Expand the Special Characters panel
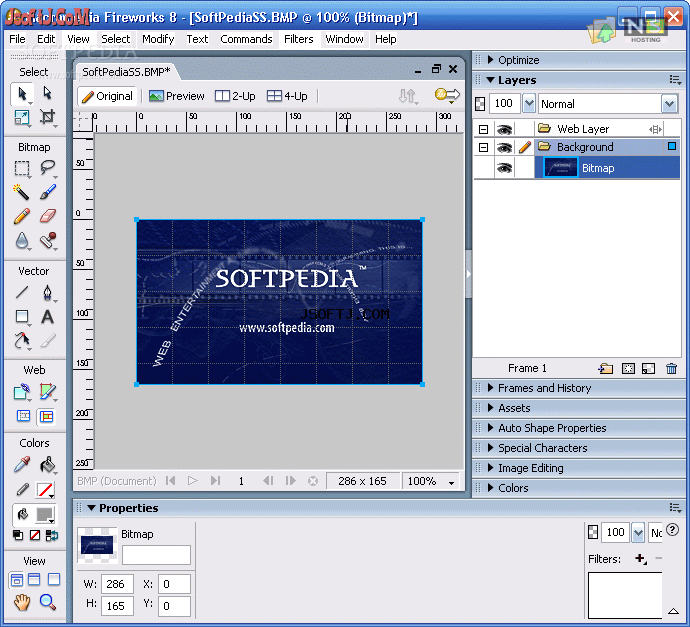 [490, 448]
